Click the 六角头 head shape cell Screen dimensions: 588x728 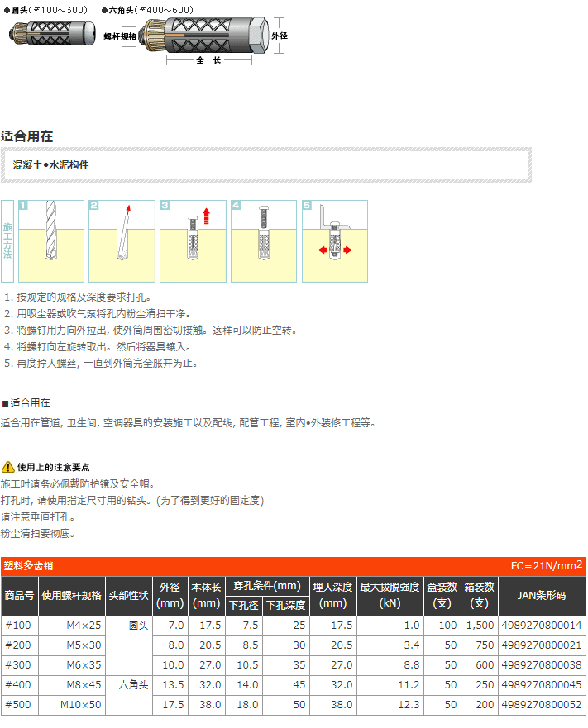coord(132,685)
